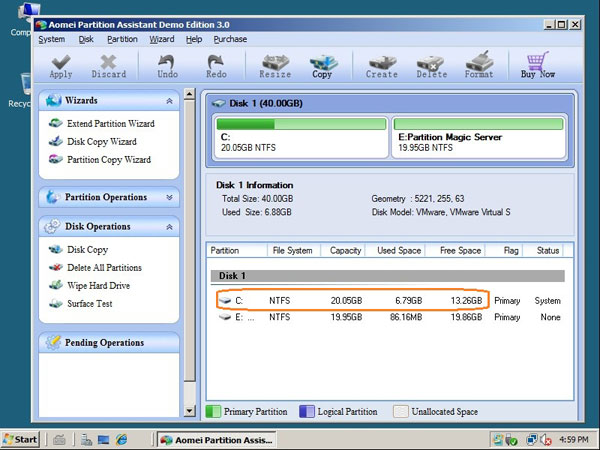Select the Copy partition tool

tap(322, 66)
